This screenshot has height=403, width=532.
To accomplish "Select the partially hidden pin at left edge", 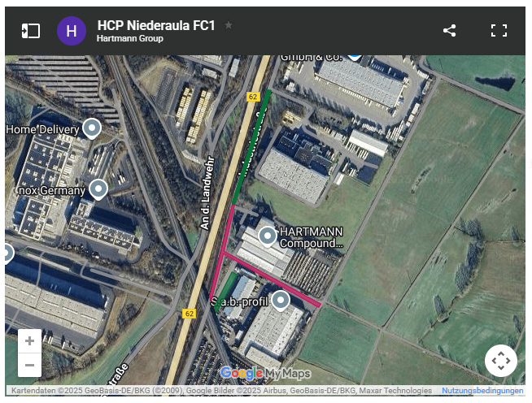I will [8, 253].
